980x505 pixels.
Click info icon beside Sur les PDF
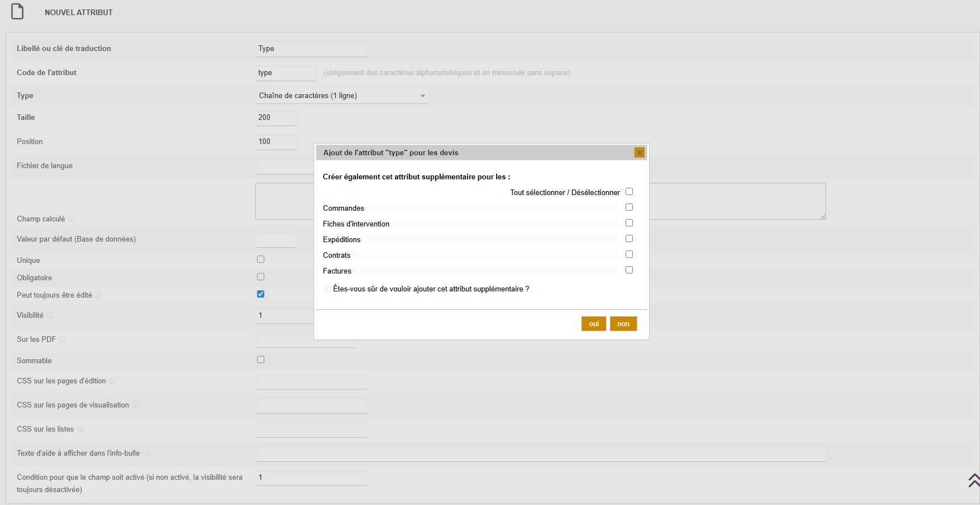[63, 340]
